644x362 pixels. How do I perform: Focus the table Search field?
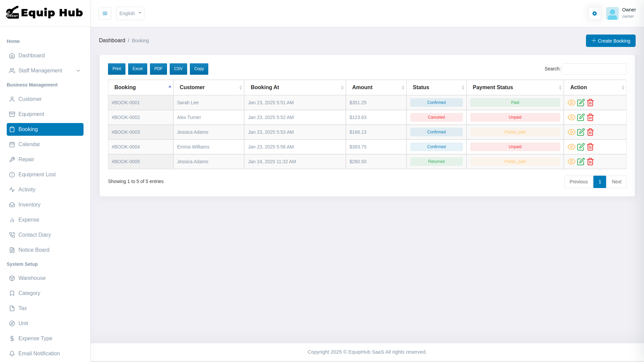[594, 69]
